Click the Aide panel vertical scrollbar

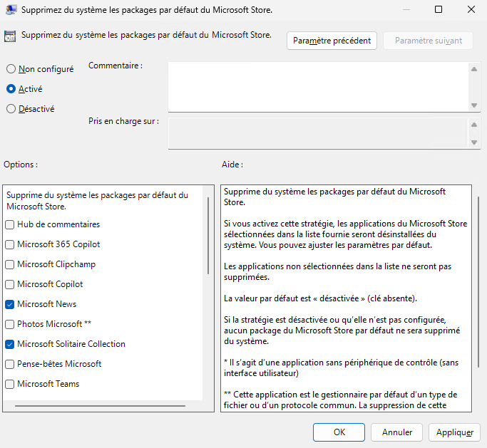478,282
